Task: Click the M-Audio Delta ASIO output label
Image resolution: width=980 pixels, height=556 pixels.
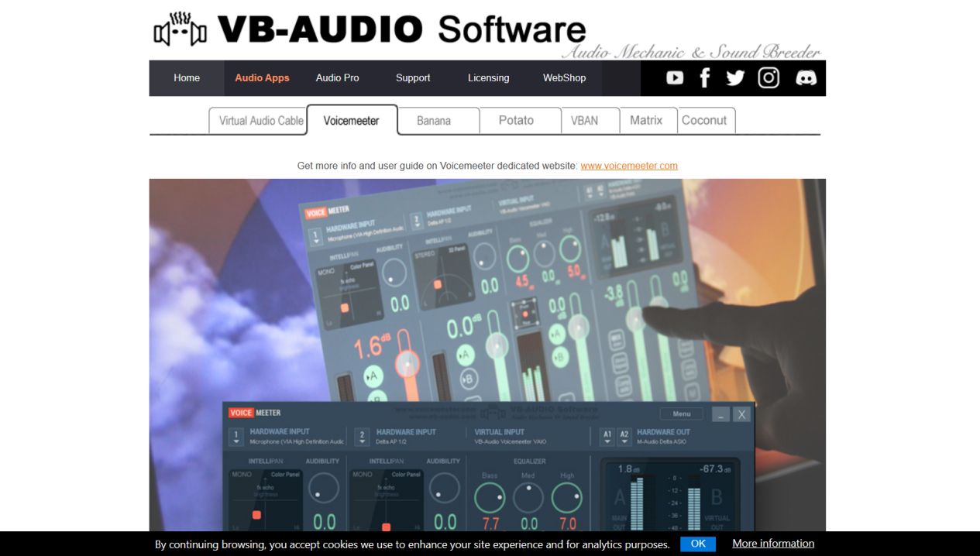Action: (x=662, y=441)
